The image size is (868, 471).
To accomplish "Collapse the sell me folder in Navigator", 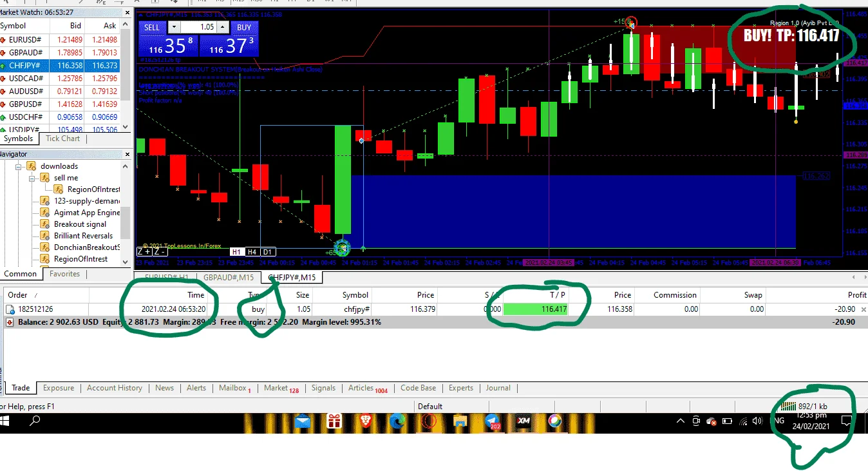I will (x=32, y=178).
